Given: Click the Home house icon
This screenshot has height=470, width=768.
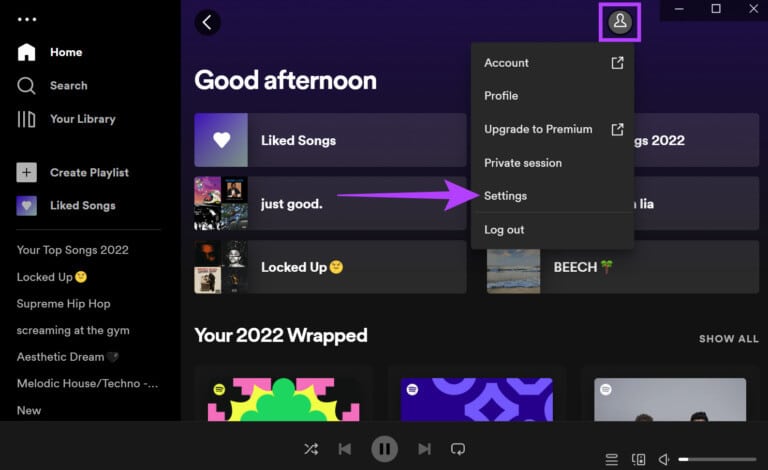Looking at the screenshot, I should pos(26,52).
